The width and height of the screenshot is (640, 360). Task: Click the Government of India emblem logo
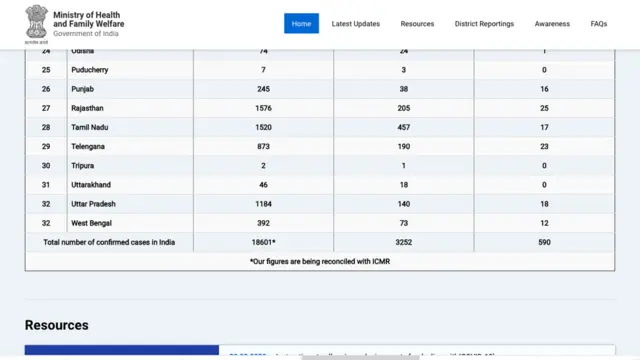click(x=36, y=24)
